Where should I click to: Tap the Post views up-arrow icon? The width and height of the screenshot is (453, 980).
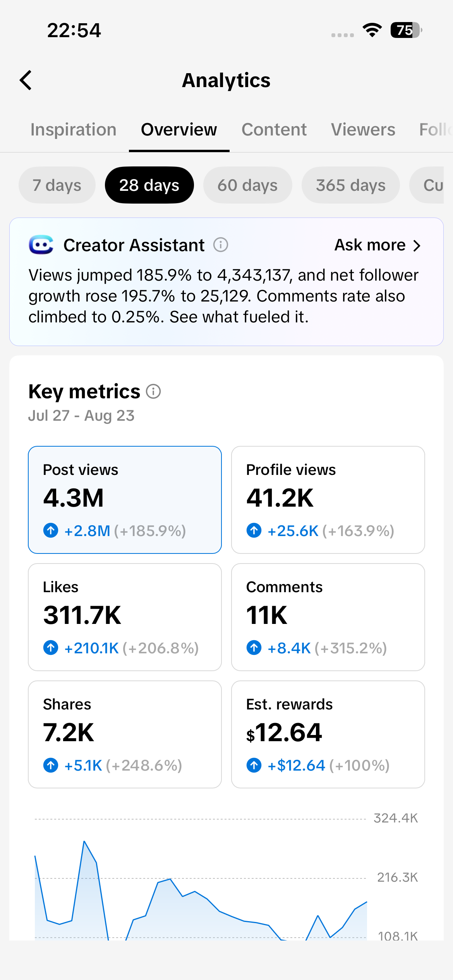pyautogui.click(x=51, y=530)
